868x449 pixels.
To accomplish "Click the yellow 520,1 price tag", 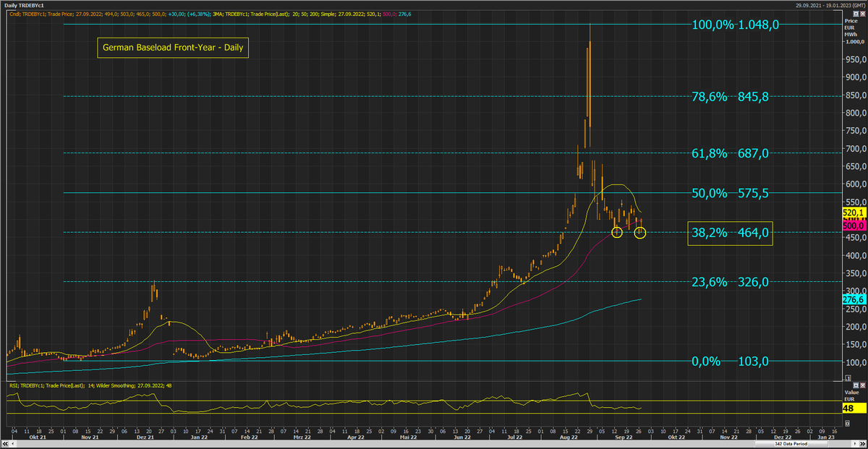I will tap(854, 213).
